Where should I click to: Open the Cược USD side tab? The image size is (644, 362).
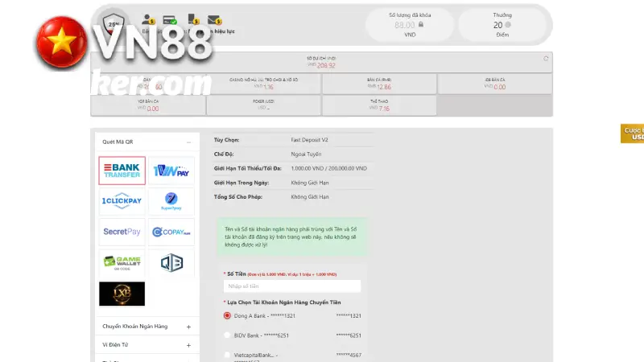tap(632, 134)
